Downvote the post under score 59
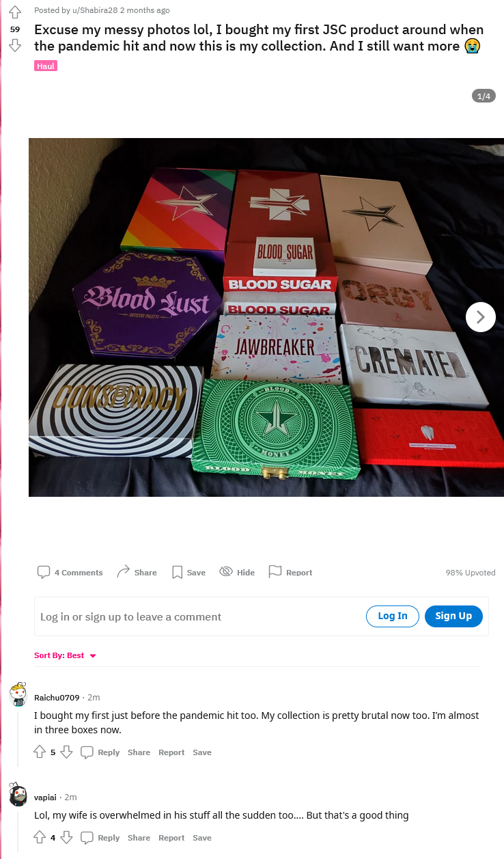Viewport: 504px width, 859px height. (x=15, y=46)
